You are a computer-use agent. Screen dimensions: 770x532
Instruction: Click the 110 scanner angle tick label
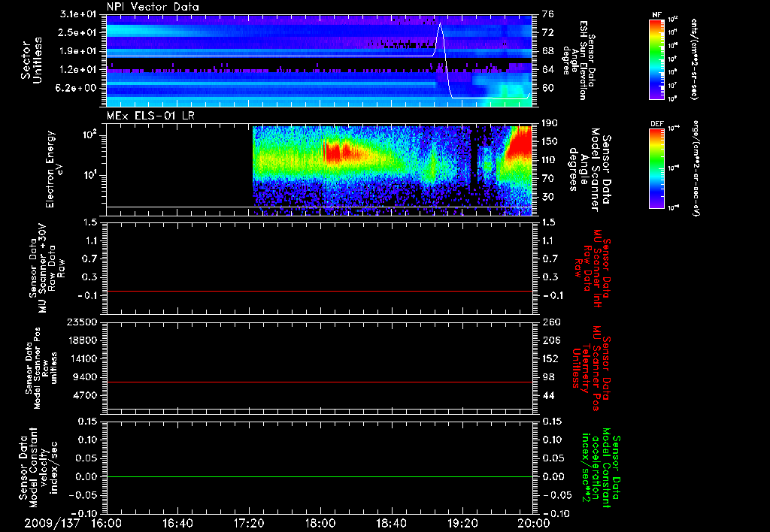550,160
